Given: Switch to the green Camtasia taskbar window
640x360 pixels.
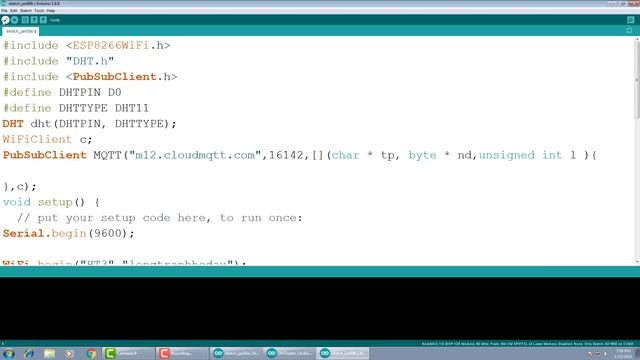Looking at the screenshot, I should click(128, 353).
